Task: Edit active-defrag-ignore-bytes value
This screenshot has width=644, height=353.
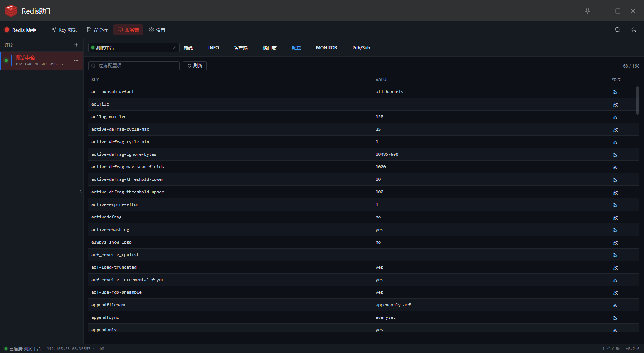Action: [616, 155]
